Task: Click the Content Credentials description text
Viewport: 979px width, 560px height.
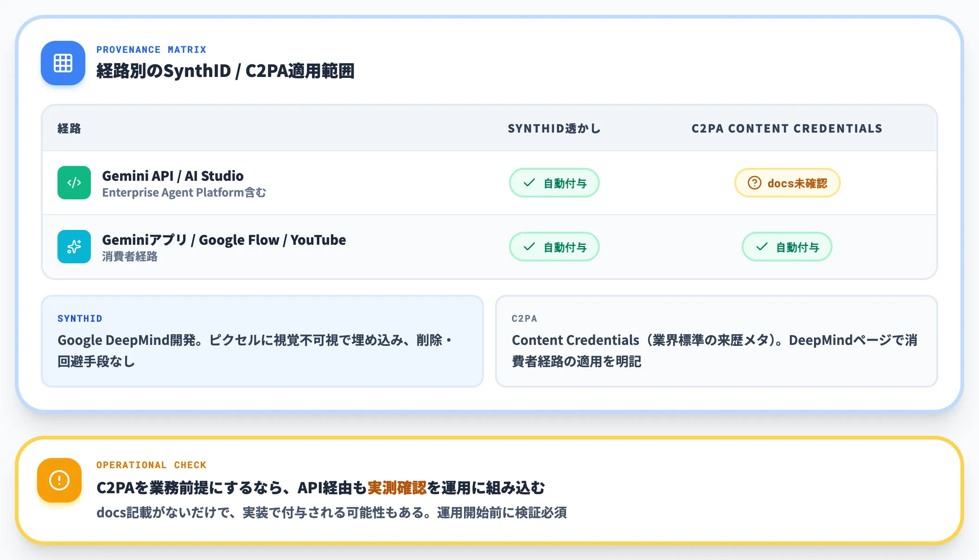Action: point(715,350)
